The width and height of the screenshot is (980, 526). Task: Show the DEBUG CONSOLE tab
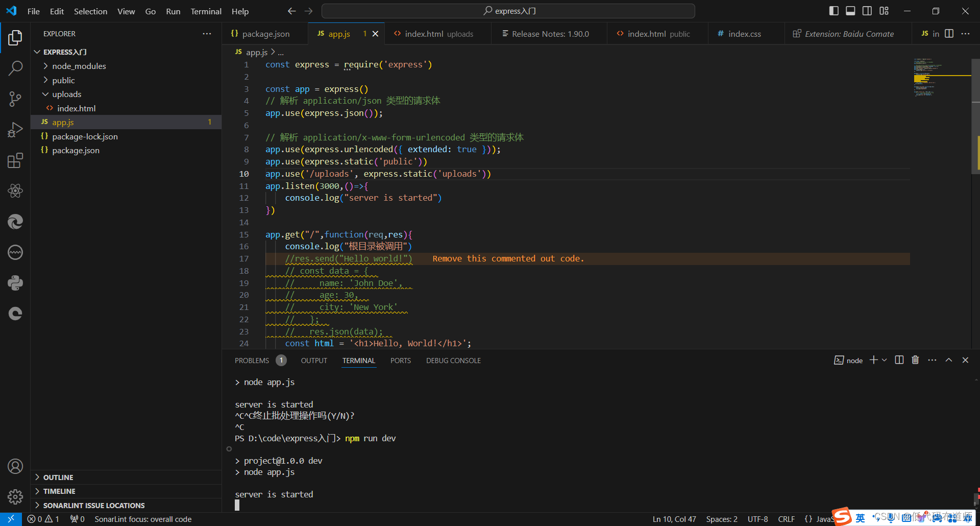tap(453, 361)
